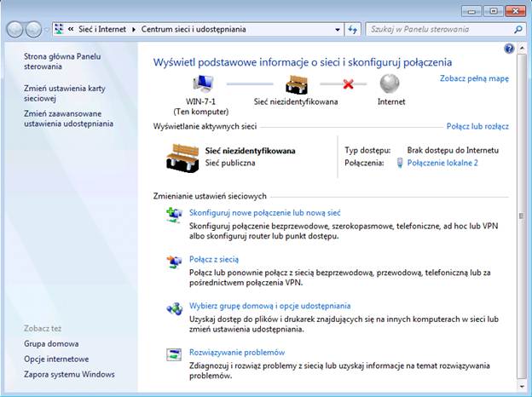This screenshot has width=532, height=397.
Task: Open Połączenie lokalne 2 connection link
Action: 442,162
